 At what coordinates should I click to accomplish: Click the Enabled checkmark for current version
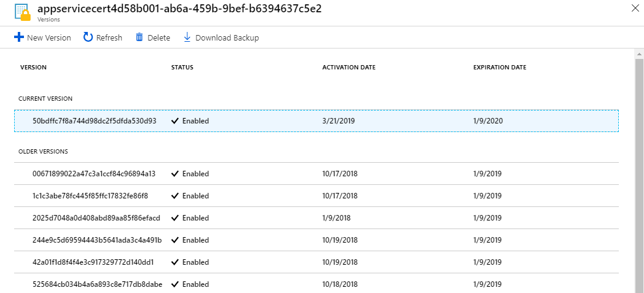(175, 121)
